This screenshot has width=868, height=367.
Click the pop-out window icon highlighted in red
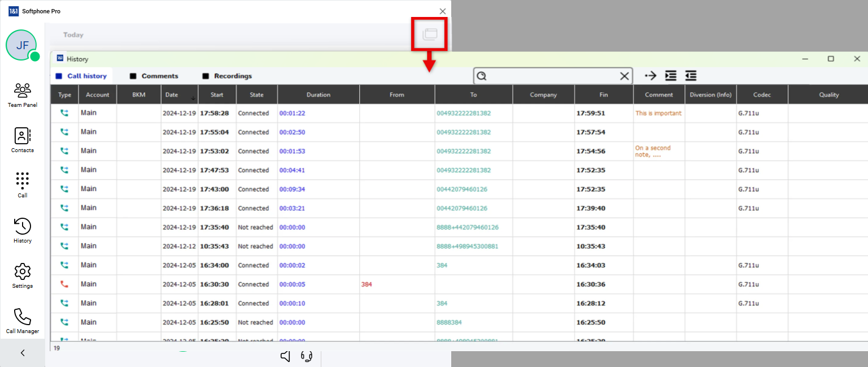(430, 34)
